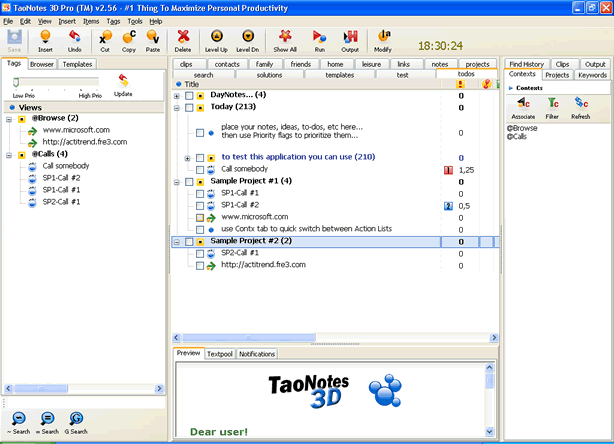Tick the SP1-Call #2 checkbox in list
The width and height of the screenshot is (614, 444).
(x=200, y=206)
